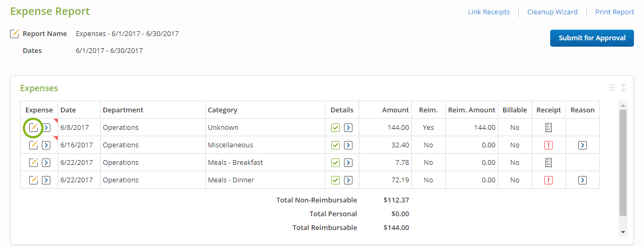Click the edit icon for the 6/8/2017 expense
This screenshot has width=644, height=247.
click(33, 128)
